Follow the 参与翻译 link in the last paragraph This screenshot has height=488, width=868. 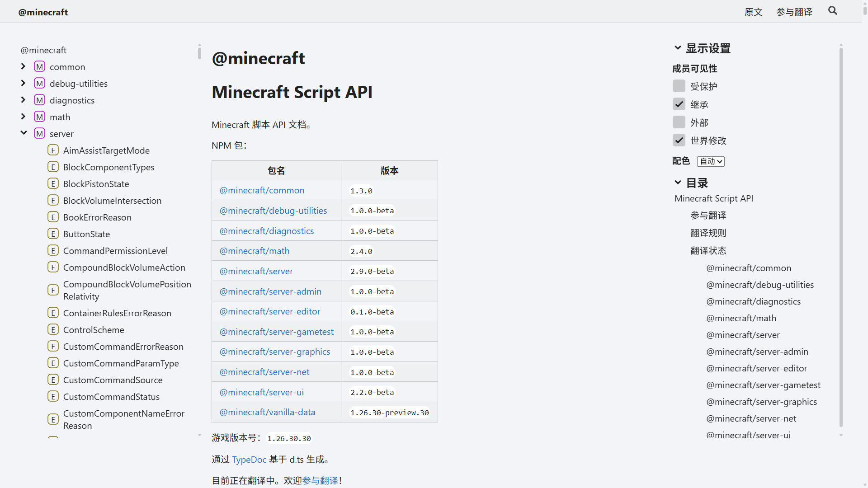click(x=320, y=480)
